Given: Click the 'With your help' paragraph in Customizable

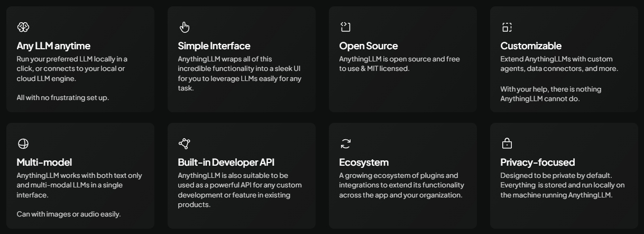Looking at the screenshot, I should tap(550, 94).
